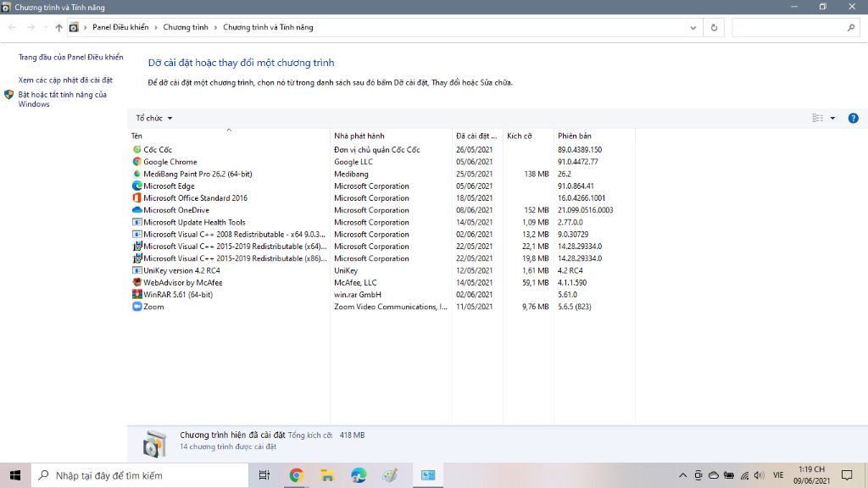Image resolution: width=868 pixels, height=488 pixels.
Task: Click the 152 MB size cell
Action: 537,210
